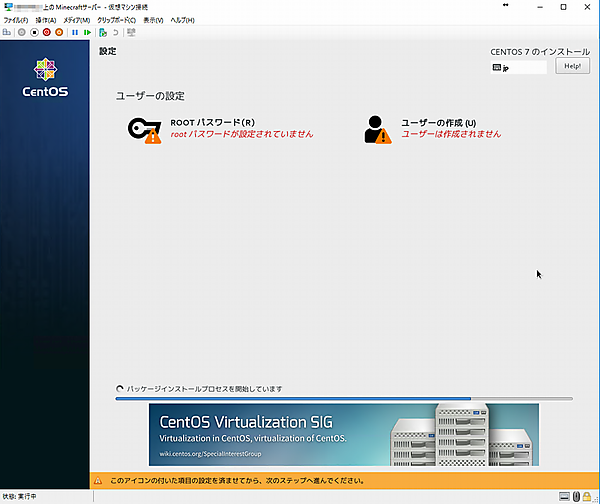The image size is (600, 504).
Task: Pause the virtual machine from the toolbar
Action: [74, 32]
